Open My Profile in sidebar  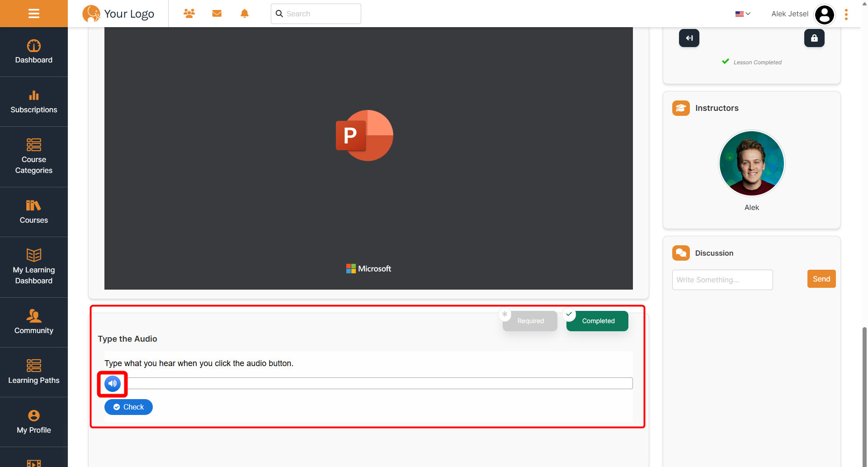(x=34, y=422)
